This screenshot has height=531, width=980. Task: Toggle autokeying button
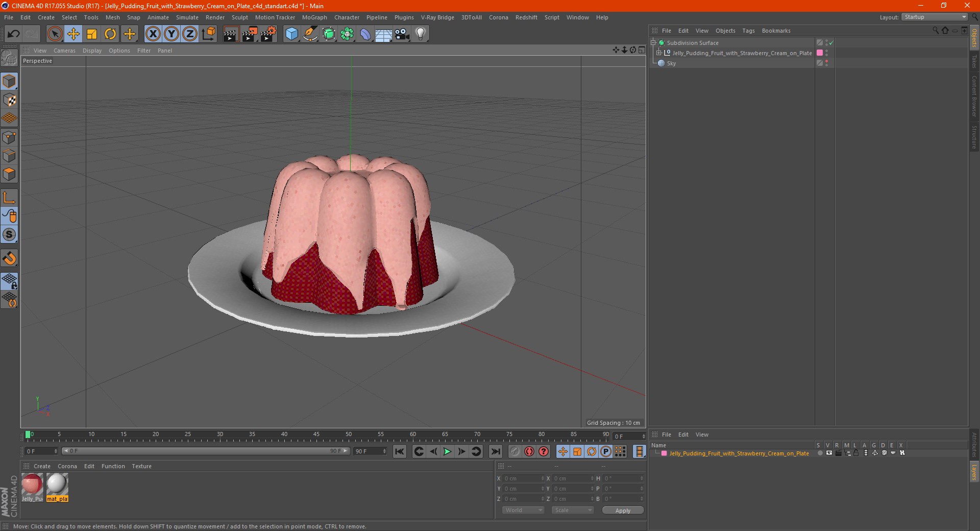coord(529,451)
